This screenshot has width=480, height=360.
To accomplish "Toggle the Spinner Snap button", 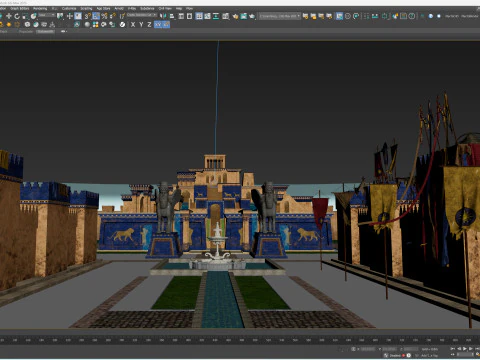I will pyautogui.click(x=113, y=16).
